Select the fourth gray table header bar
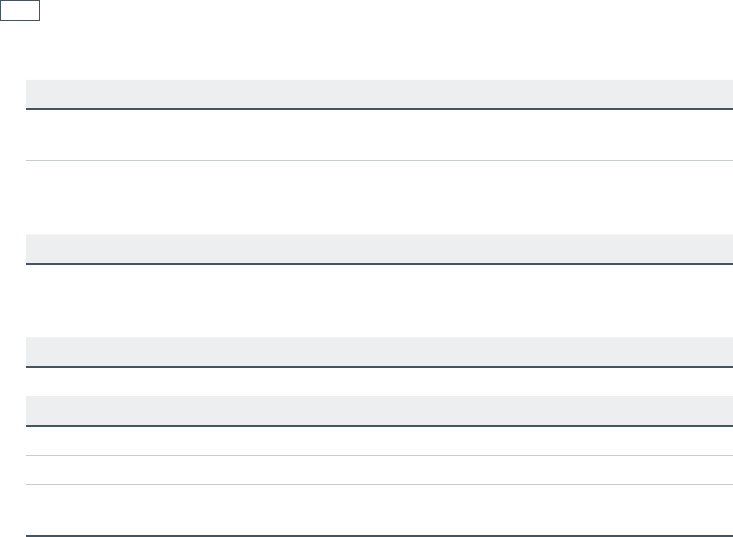 (x=379, y=410)
